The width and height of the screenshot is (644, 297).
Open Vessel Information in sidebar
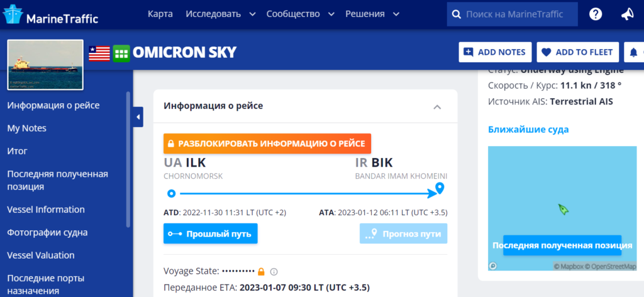46,210
